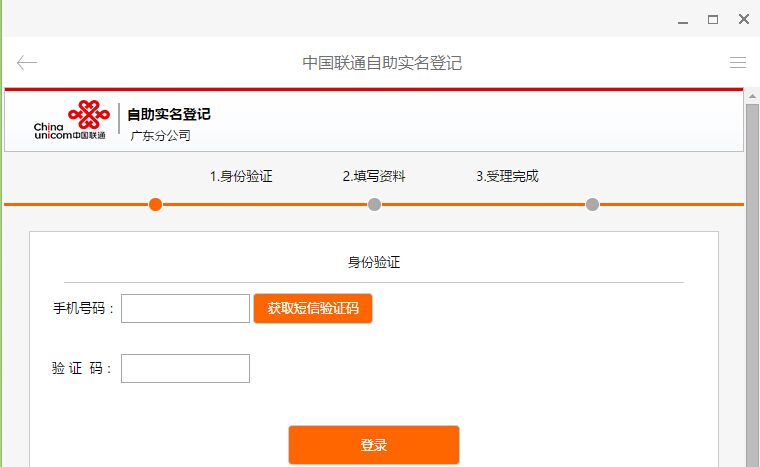Open the hamburger menu icon
The width and height of the screenshot is (760, 467).
point(738,63)
